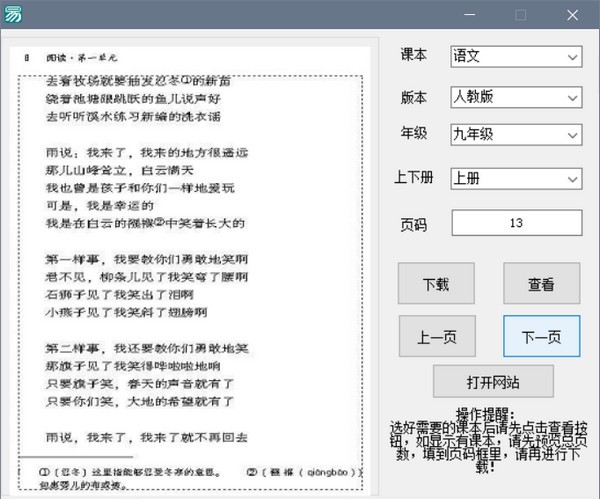Expand the 版本 dropdown showing 人教版
The image size is (600, 499).
[515, 98]
